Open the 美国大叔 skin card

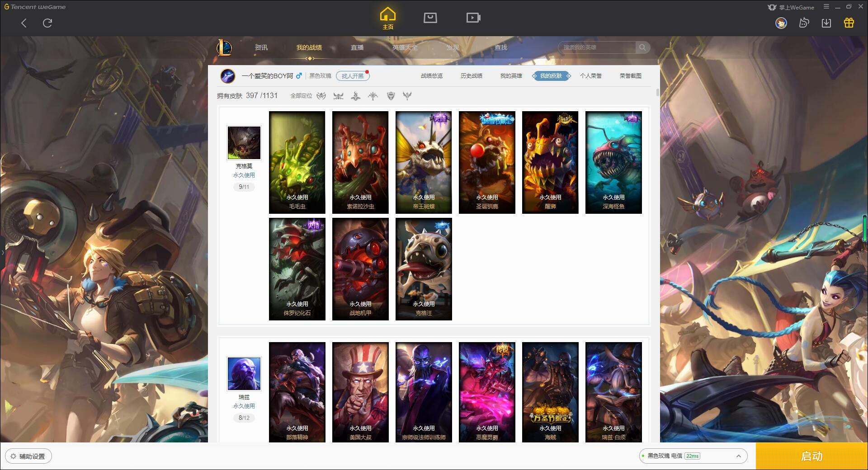[360, 392]
